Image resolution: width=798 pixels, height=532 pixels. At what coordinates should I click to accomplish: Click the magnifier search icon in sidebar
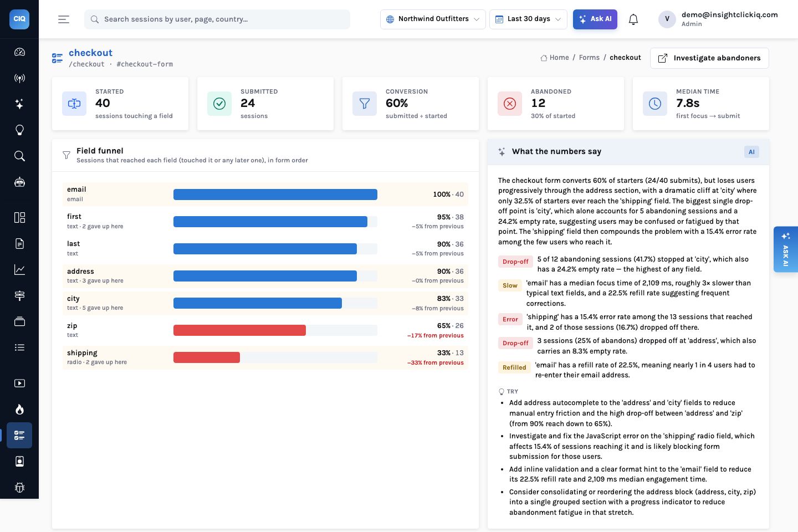click(x=19, y=156)
